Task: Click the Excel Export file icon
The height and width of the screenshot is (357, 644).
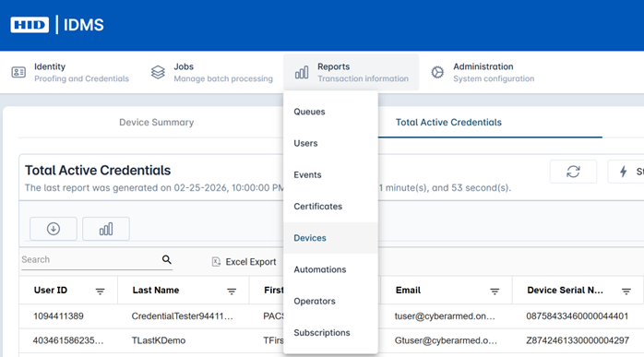Action: 216,262
